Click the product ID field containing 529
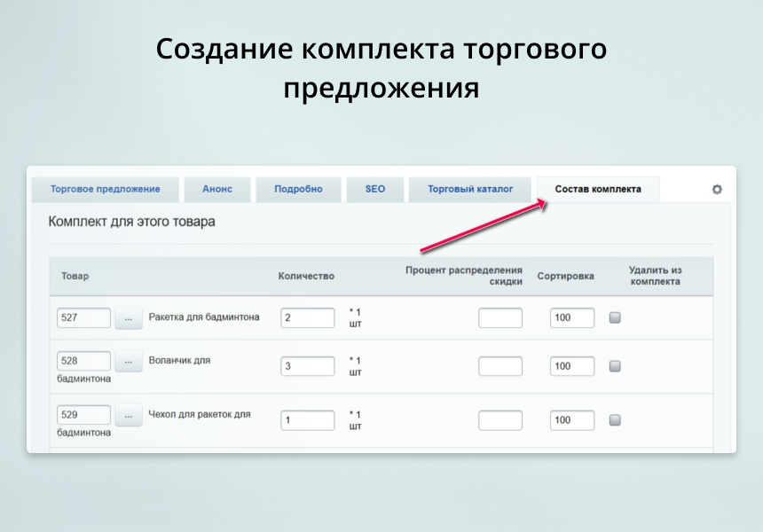Viewport: 763px width, 532px height. click(x=84, y=415)
